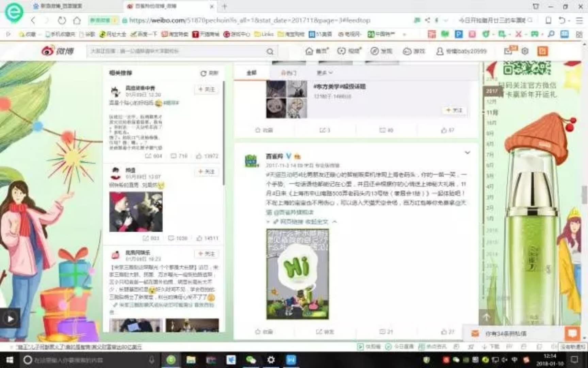Image resolution: width=588 pixels, height=368 pixels.
Task: Open the browser menu via hamburger icon
Action: 579,20
